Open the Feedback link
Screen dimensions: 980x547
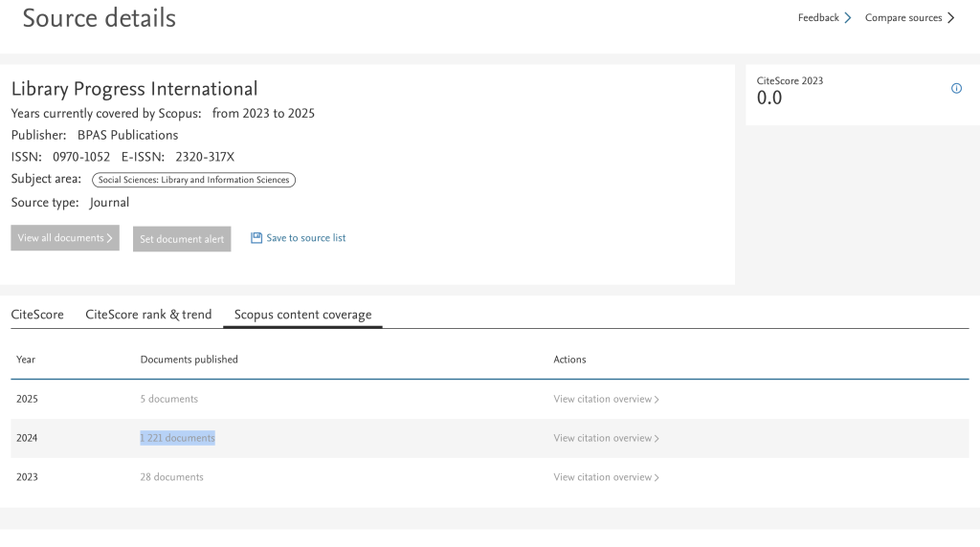(818, 17)
